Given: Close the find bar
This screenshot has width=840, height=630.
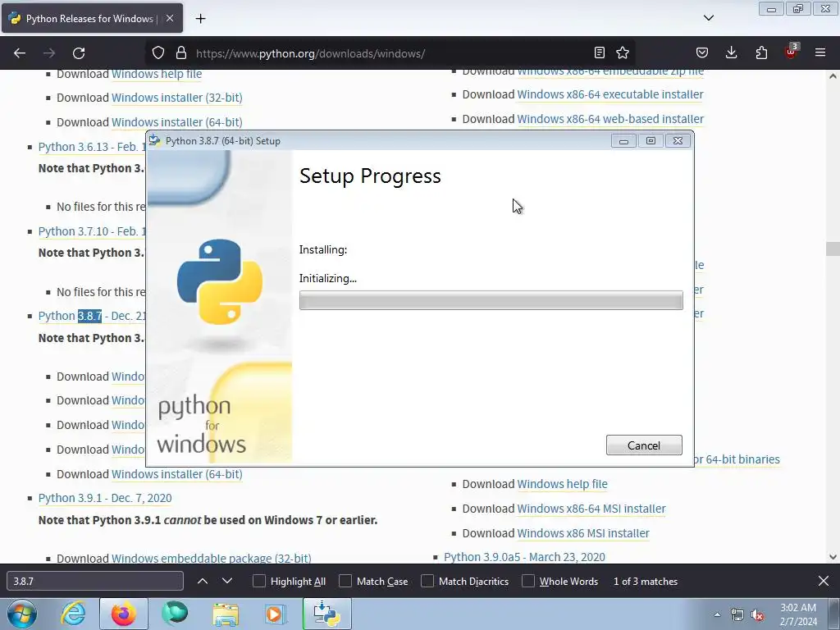Looking at the screenshot, I should 824,582.
